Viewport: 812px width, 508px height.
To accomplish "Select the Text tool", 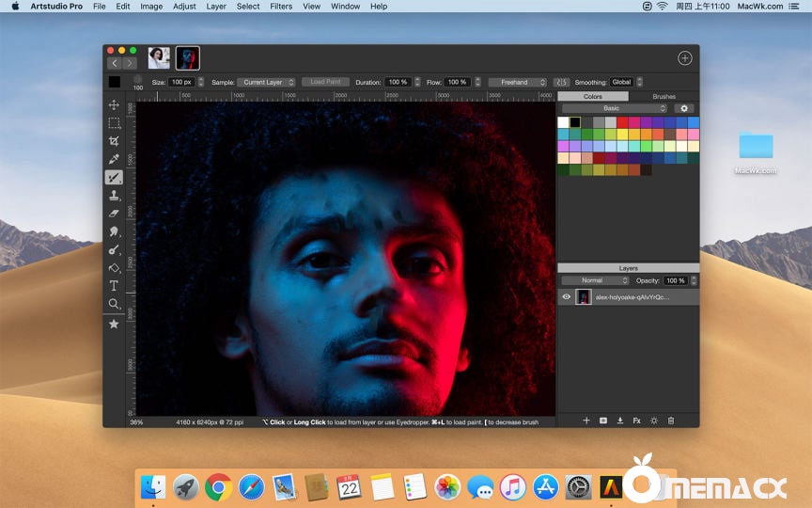I will tap(114, 286).
